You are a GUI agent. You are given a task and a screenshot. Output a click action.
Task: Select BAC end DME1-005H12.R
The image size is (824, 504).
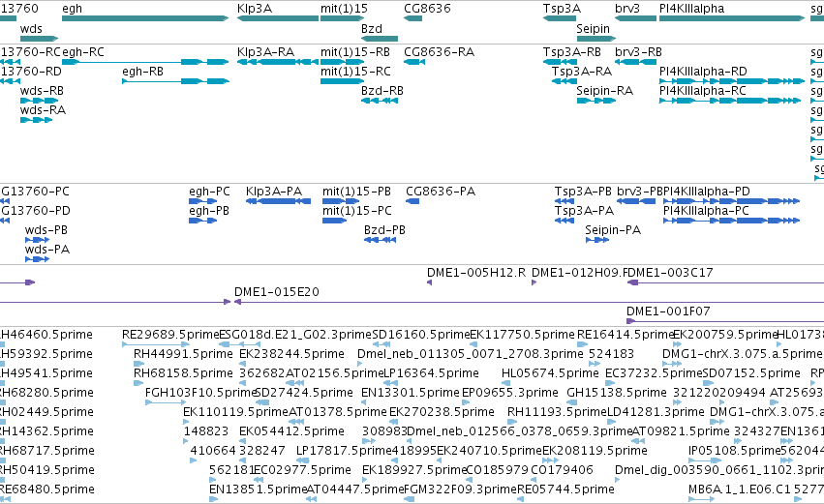pos(429,282)
